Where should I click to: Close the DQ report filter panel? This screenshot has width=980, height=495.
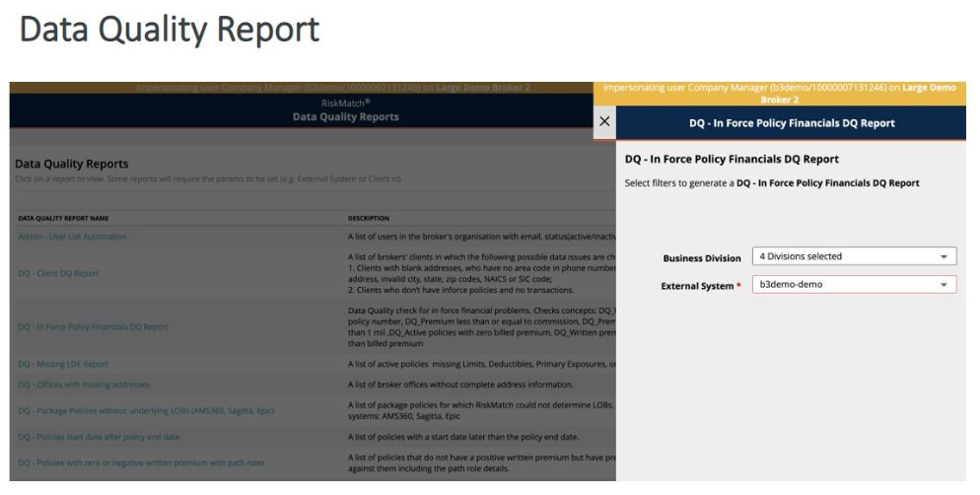[x=604, y=121]
